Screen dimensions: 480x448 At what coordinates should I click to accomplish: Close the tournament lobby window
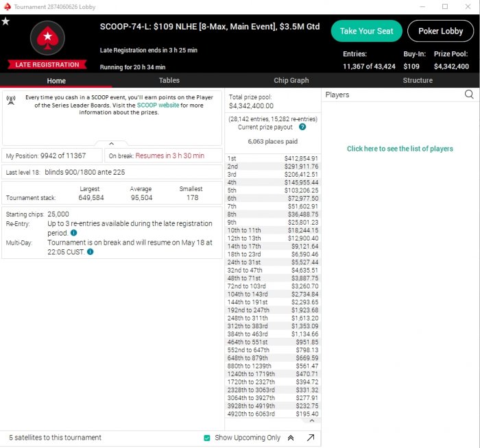coord(468,6)
